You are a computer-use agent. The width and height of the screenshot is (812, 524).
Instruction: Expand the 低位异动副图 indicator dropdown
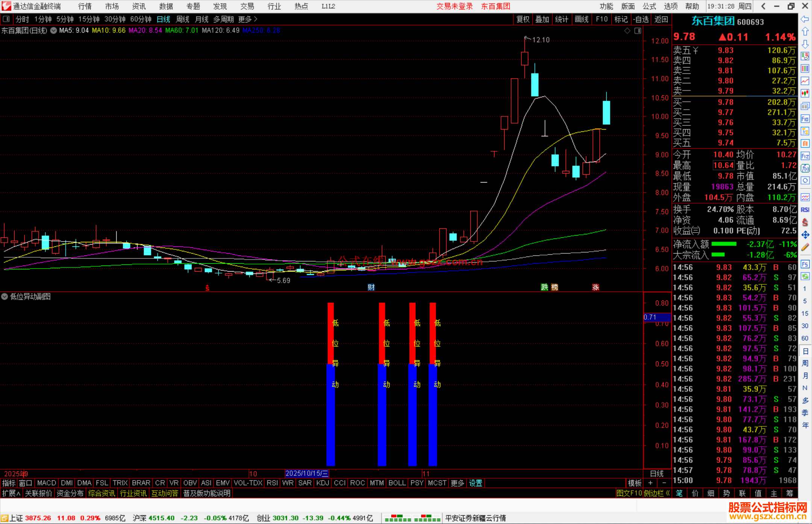[5, 296]
